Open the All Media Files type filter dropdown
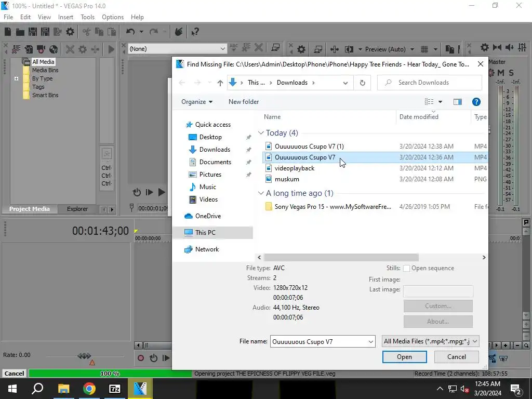 [431, 341]
